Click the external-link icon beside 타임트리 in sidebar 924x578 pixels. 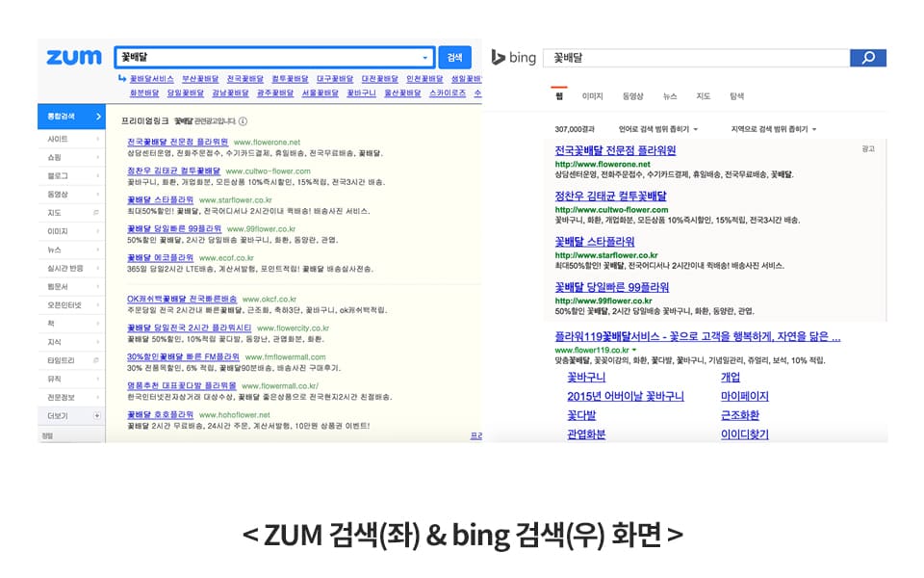[x=96, y=359]
